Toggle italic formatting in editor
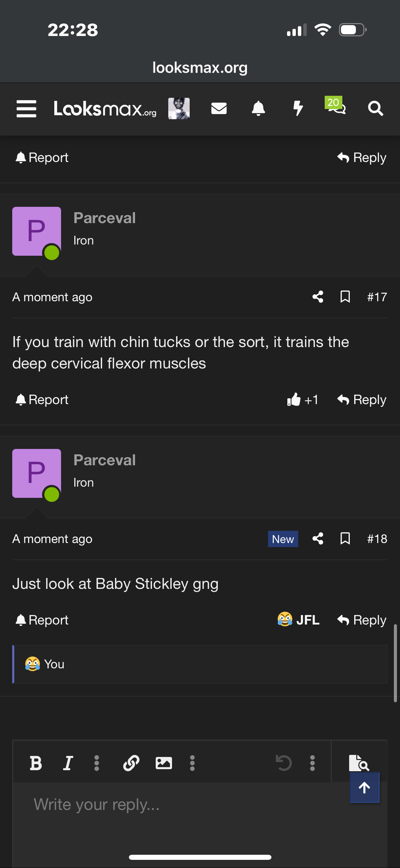This screenshot has height=868, width=400. pyautogui.click(x=68, y=763)
